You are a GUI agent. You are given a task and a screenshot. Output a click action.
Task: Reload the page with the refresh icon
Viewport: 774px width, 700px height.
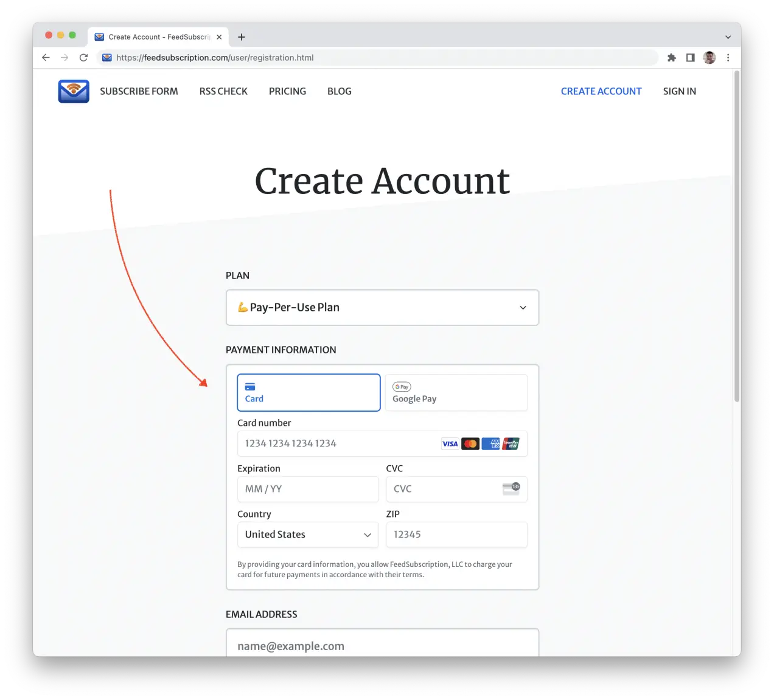click(84, 58)
